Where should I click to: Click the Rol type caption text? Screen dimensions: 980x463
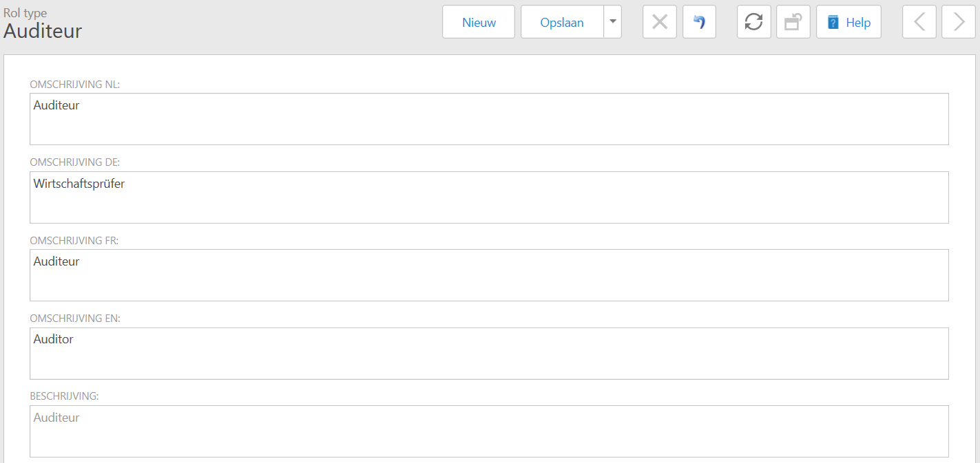(x=25, y=13)
